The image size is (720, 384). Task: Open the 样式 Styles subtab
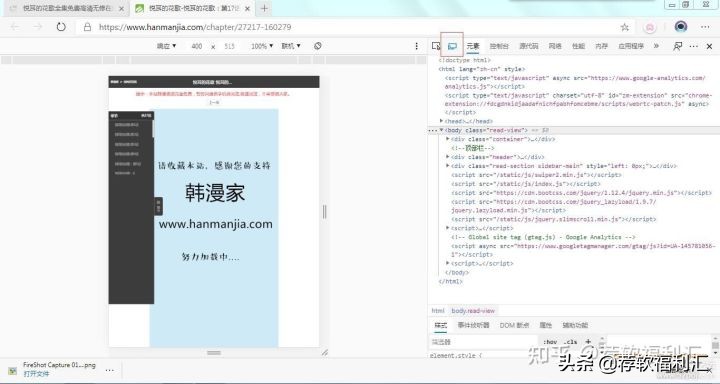pos(440,325)
